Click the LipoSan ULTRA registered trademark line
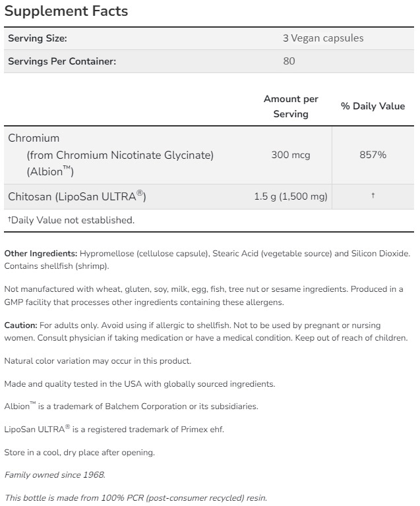 [x=114, y=430]
